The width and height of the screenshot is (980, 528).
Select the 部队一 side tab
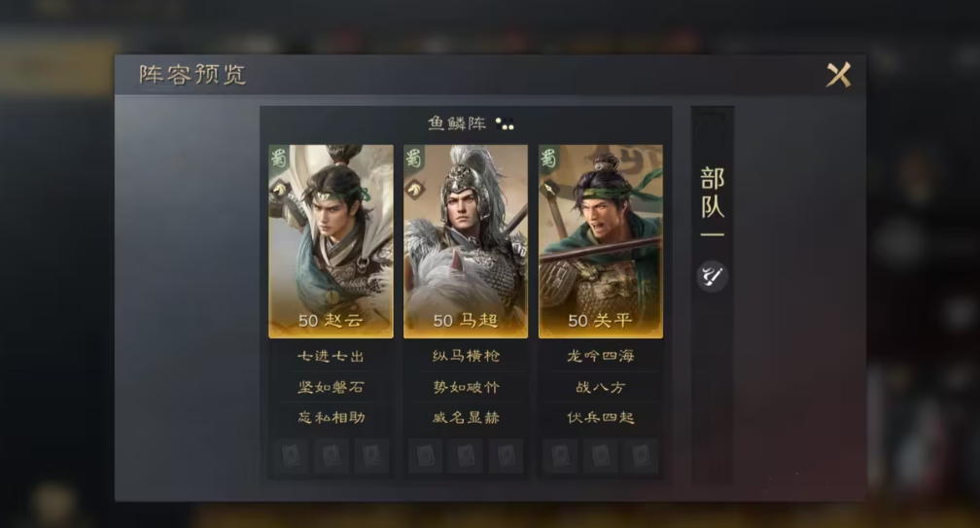coord(712,201)
